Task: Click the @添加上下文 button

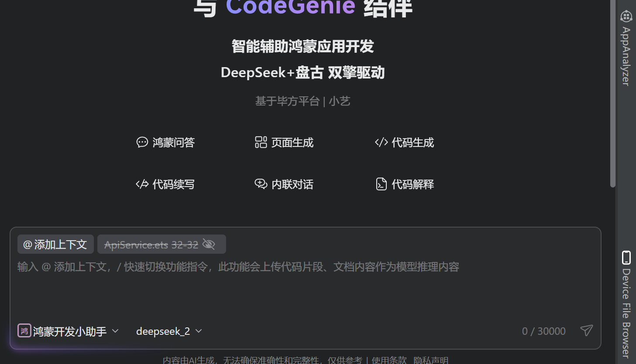Action: (55, 244)
